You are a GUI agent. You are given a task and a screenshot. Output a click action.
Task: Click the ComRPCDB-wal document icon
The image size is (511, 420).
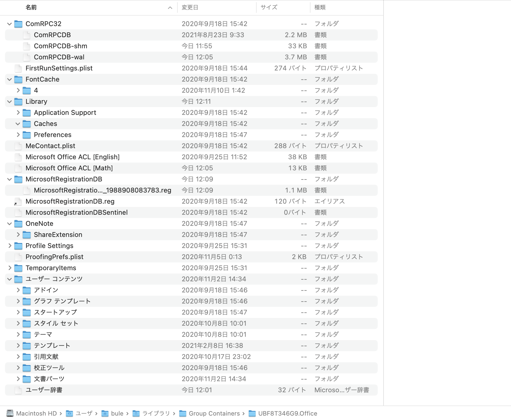(27, 57)
